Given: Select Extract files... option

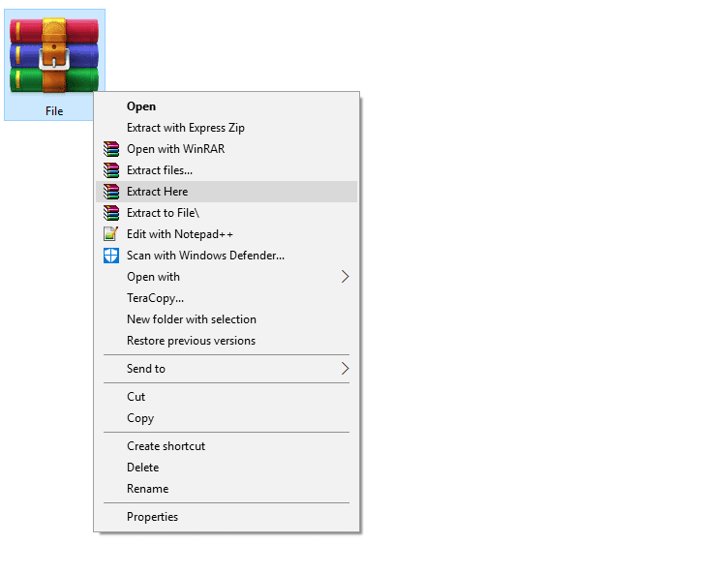Looking at the screenshot, I should [227, 170].
